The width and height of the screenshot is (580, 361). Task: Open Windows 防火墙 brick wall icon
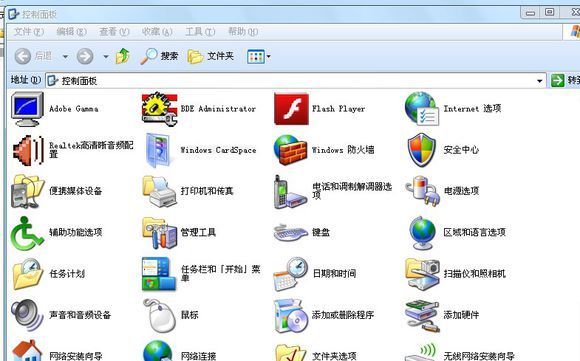290,150
